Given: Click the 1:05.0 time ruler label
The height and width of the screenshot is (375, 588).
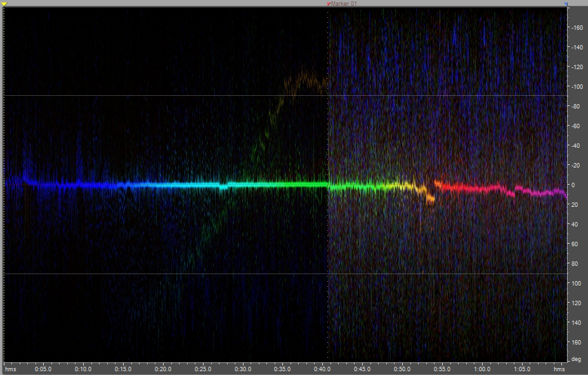Looking at the screenshot, I should coord(522,369).
